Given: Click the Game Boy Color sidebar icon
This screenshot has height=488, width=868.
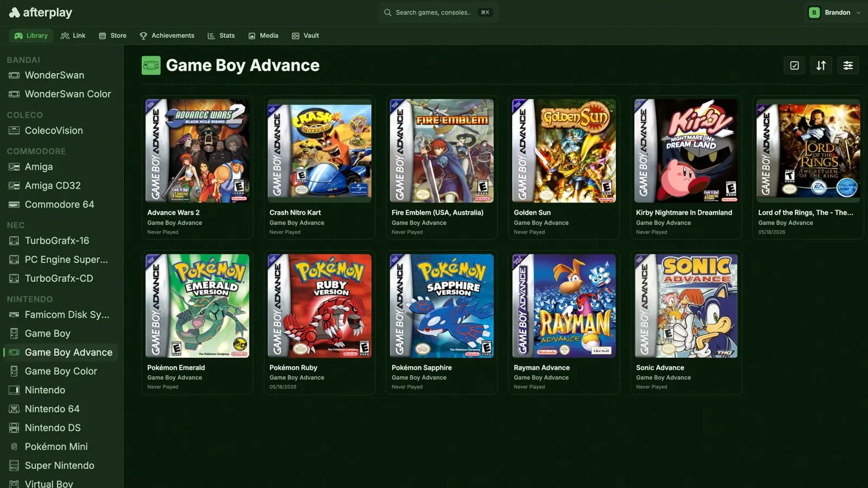Looking at the screenshot, I should pos(14,371).
